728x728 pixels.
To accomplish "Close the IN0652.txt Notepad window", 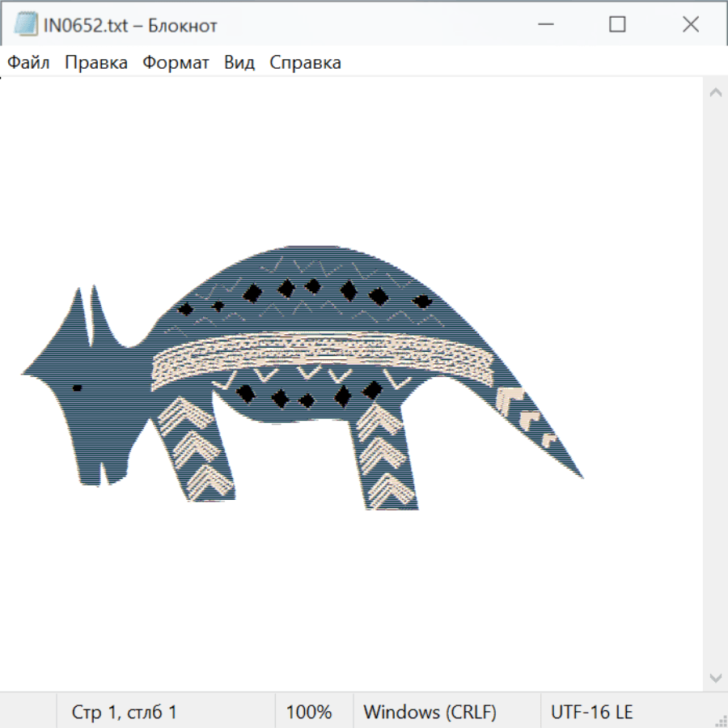I will 690,25.
